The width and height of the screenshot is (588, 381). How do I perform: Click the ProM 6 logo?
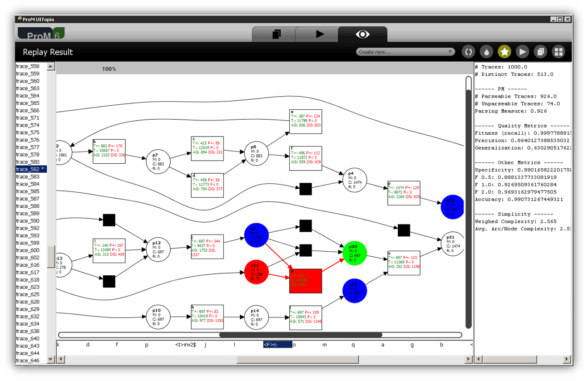click(41, 34)
